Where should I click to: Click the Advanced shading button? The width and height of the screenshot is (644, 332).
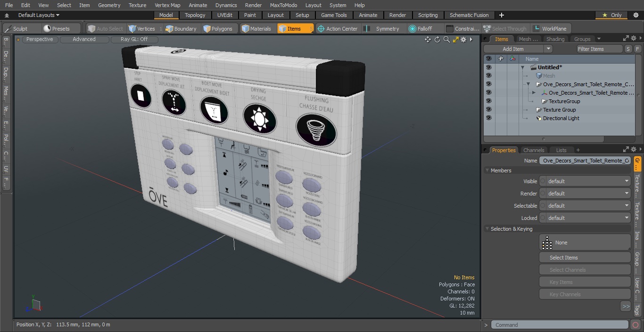[84, 39]
